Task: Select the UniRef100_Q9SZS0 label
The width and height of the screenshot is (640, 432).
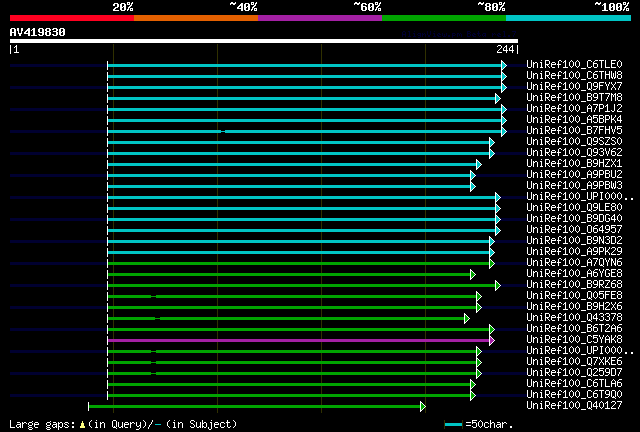Action: 574,142
